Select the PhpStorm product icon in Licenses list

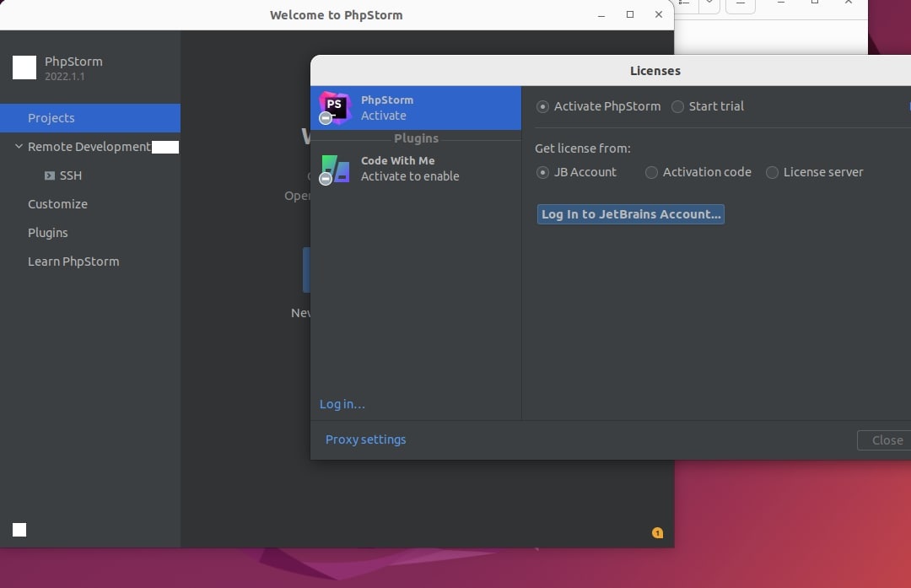pyautogui.click(x=335, y=108)
